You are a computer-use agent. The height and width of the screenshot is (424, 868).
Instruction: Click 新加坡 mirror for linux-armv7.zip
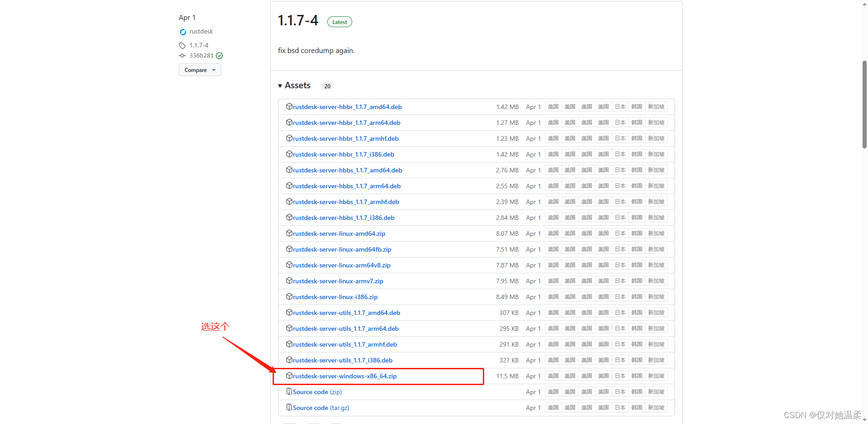pyautogui.click(x=656, y=281)
